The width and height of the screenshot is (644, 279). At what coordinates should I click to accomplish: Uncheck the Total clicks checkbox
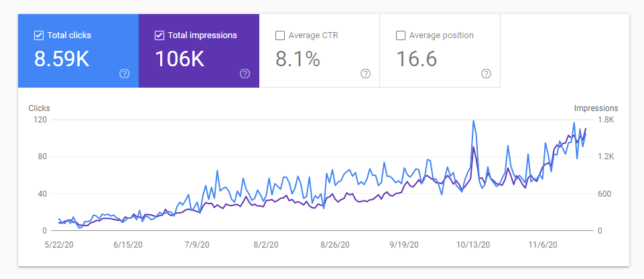pos(39,35)
